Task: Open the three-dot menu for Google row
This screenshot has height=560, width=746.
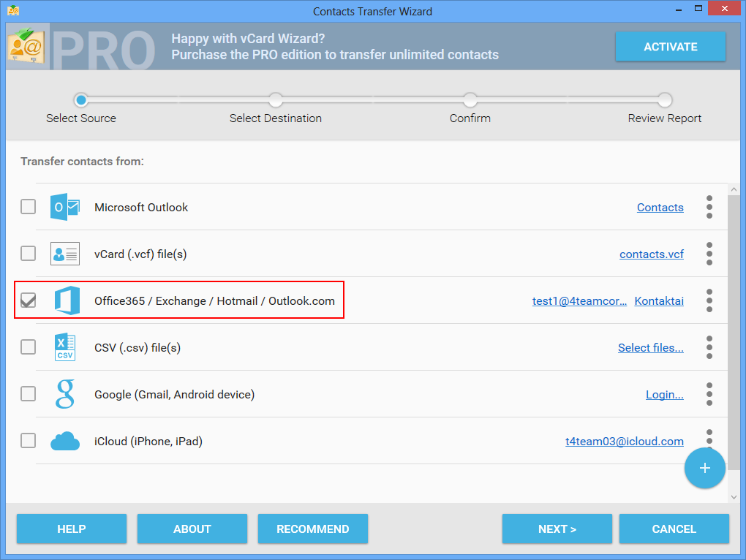Action: [709, 393]
